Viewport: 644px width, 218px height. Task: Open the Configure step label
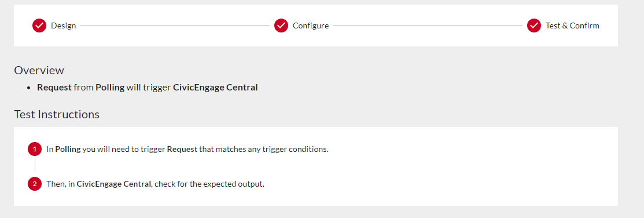311,26
